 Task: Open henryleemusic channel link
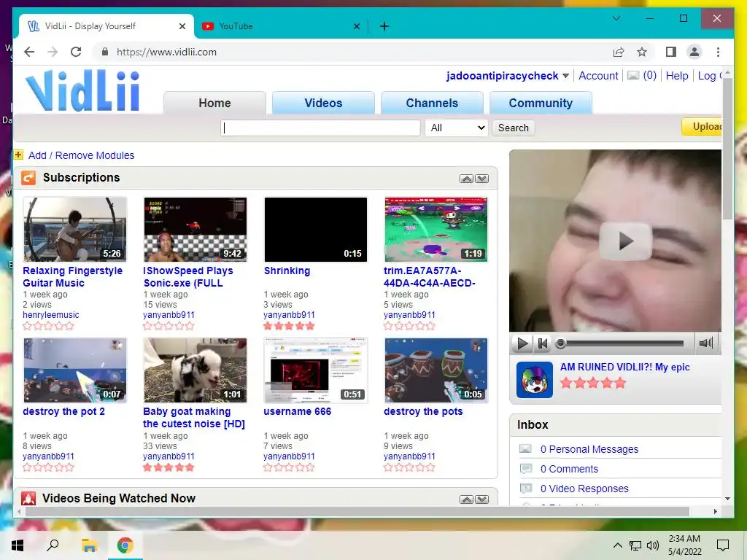[51, 315]
